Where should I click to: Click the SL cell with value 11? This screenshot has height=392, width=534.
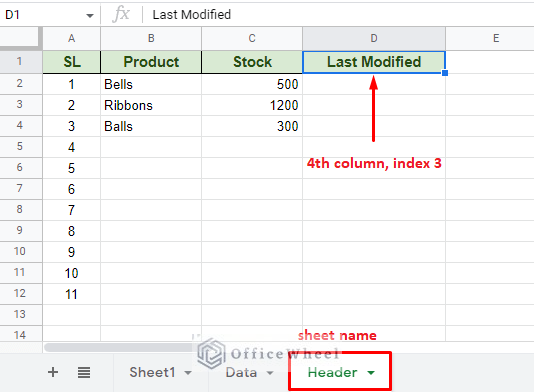(x=72, y=294)
